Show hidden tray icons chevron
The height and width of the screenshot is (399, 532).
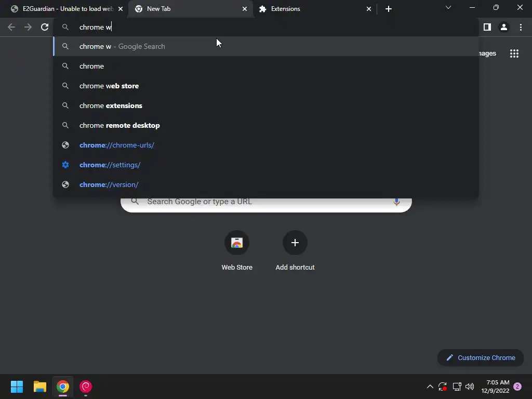pyautogui.click(x=430, y=387)
